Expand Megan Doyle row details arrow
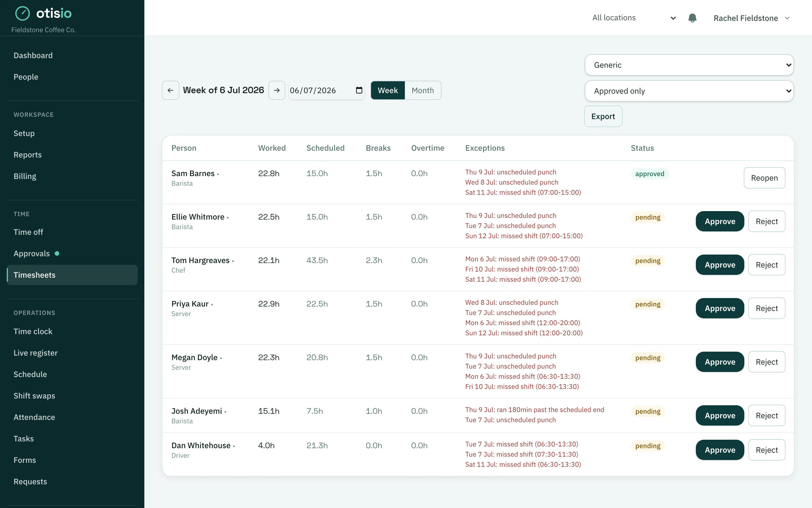The height and width of the screenshot is (508, 812). point(221,358)
